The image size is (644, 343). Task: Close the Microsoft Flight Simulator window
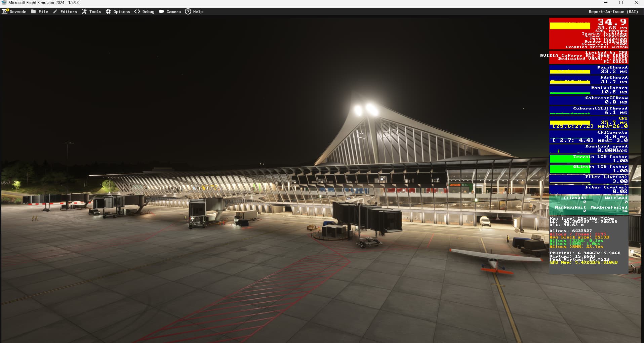tap(636, 3)
